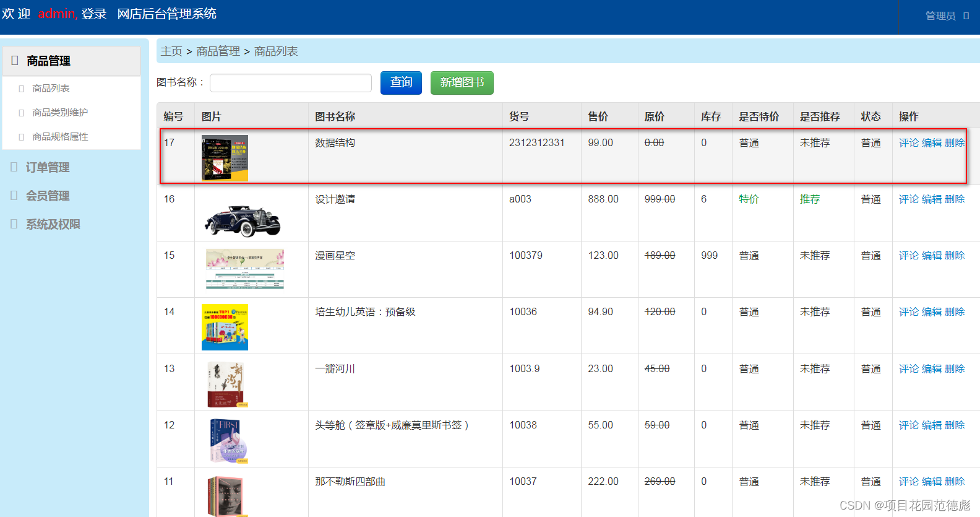Click the 数据结构 book cover thumbnail
This screenshot has width=980, height=517.
tap(225, 158)
